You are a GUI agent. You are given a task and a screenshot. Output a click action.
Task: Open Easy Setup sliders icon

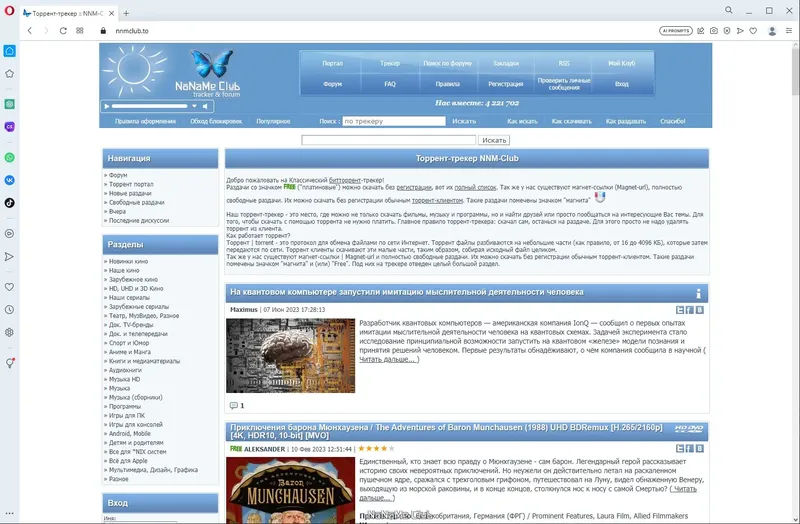(x=789, y=31)
